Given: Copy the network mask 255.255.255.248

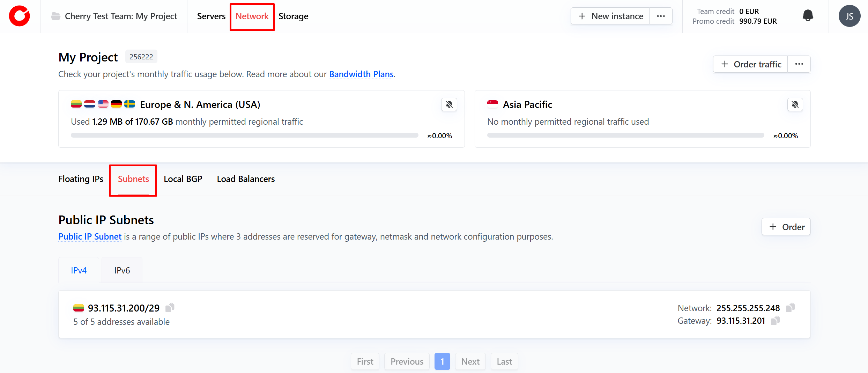Looking at the screenshot, I should (790, 308).
